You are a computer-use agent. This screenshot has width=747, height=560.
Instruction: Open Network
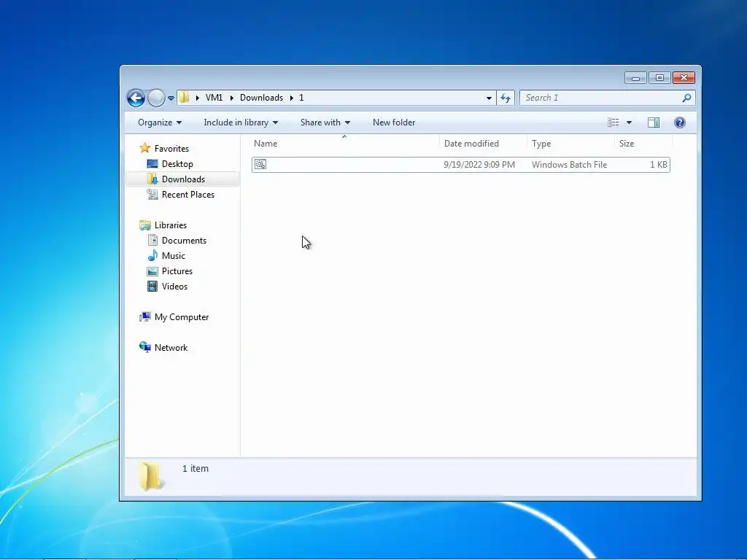click(171, 348)
